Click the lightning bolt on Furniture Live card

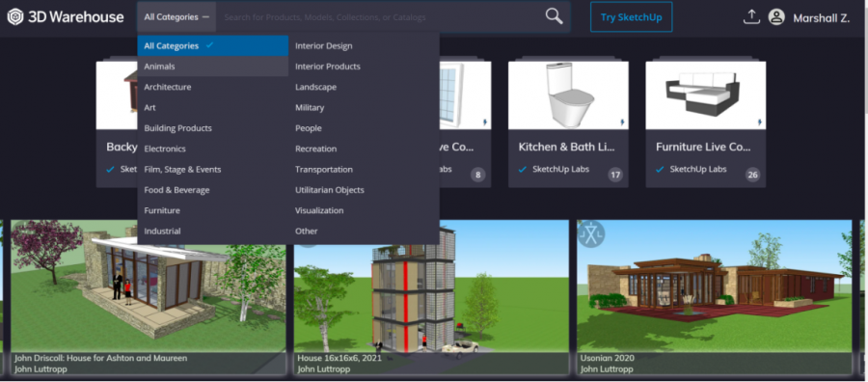(760, 123)
